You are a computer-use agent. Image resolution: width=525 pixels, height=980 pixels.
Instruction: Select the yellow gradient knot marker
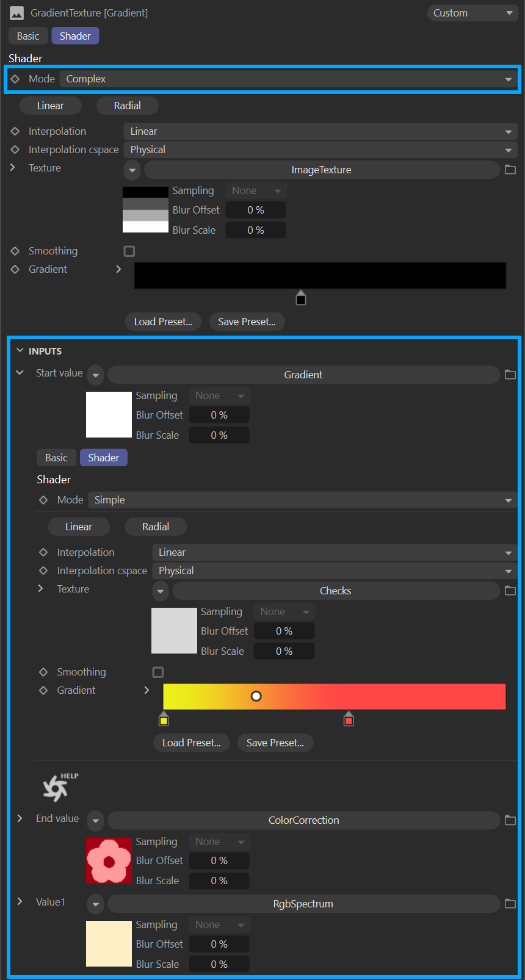(164, 719)
